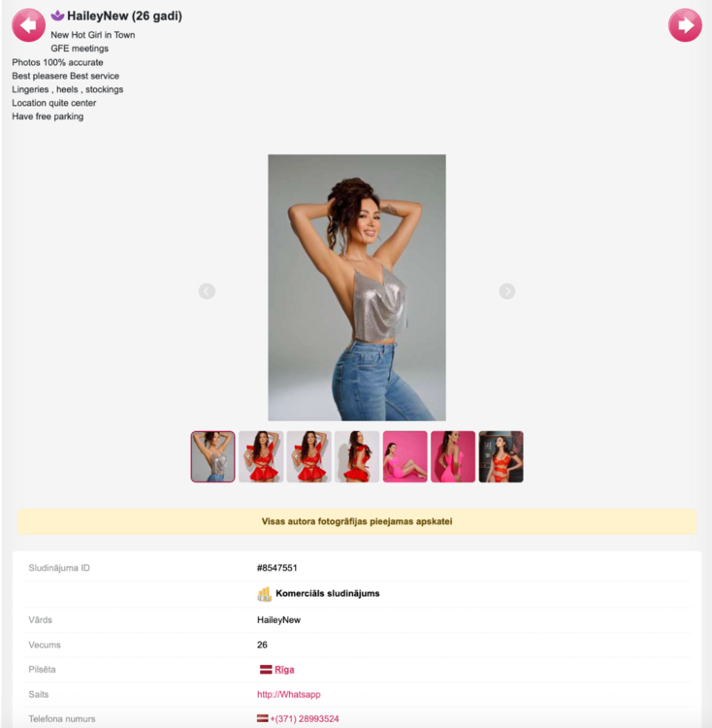Open the Rīga city link
The image size is (712, 728).
284,670
